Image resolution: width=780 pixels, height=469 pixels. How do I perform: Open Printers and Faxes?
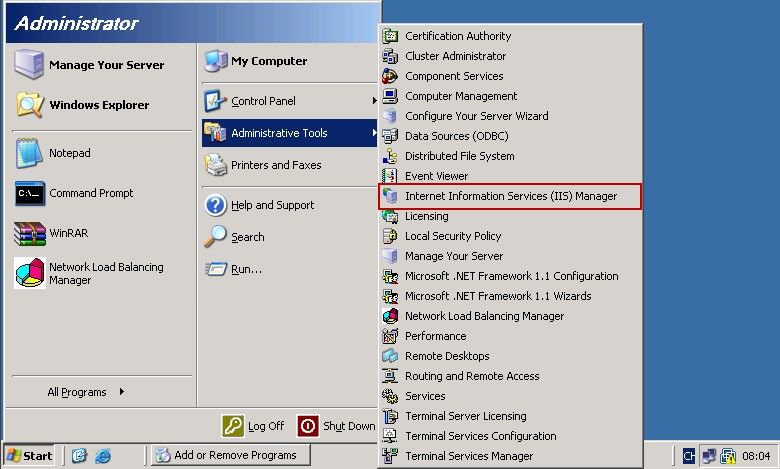[289, 165]
